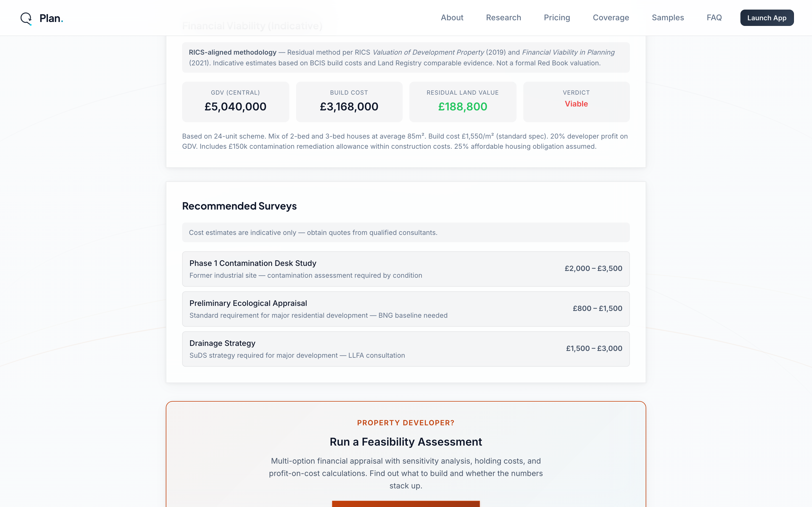Screen dimensions: 812x507
Task: Click the RICS-aligned methodology notice box
Action: [x=406, y=57]
